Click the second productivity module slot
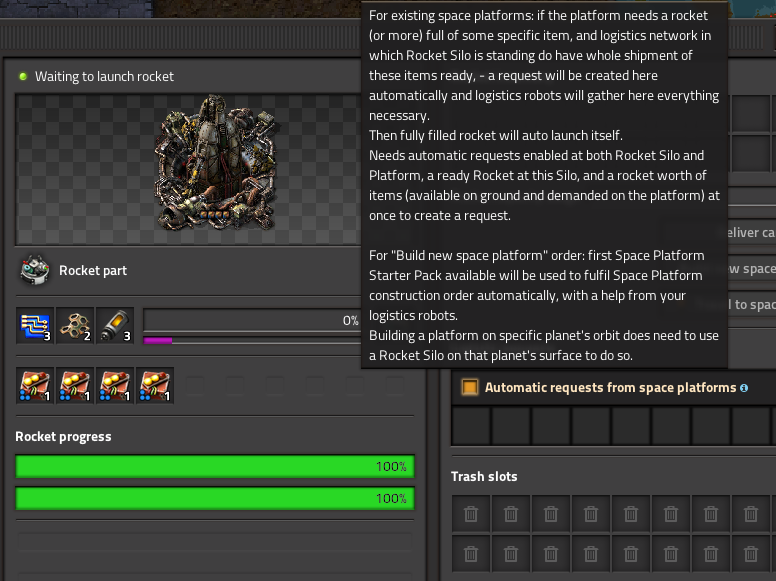776x581 pixels. [x=75, y=386]
